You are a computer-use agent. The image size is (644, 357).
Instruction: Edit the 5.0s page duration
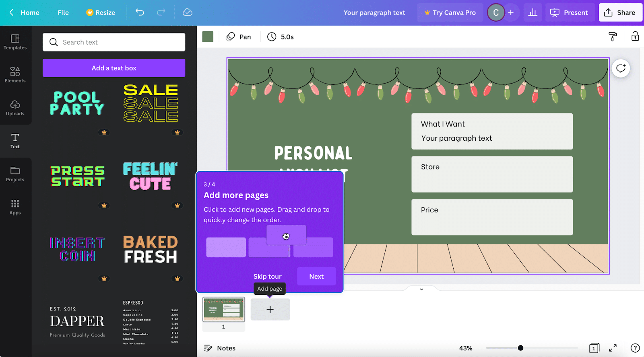pyautogui.click(x=281, y=37)
